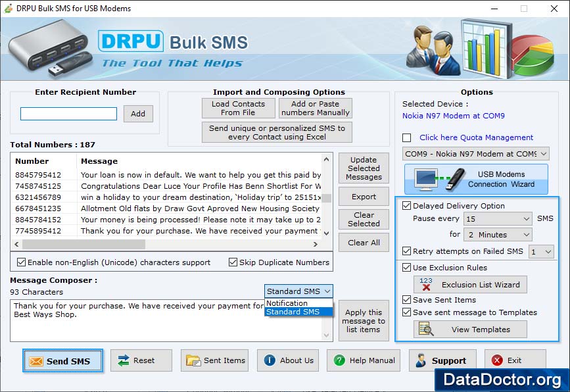Click the Clear All button

(364, 242)
